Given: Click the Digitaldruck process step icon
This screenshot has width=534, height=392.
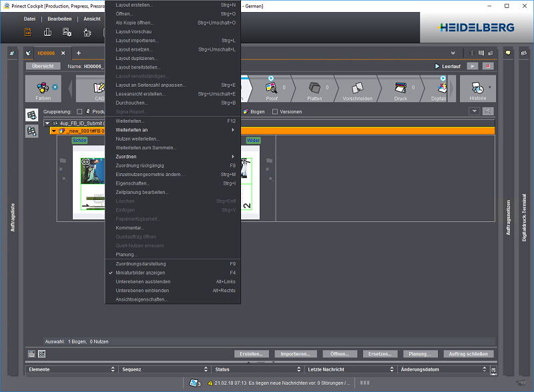Looking at the screenshot, I should (441, 87).
